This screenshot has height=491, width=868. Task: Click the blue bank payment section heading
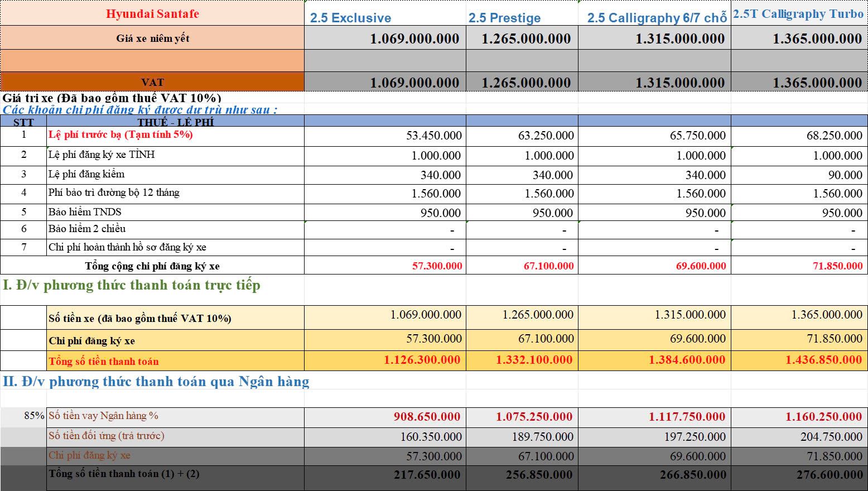point(156,382)
